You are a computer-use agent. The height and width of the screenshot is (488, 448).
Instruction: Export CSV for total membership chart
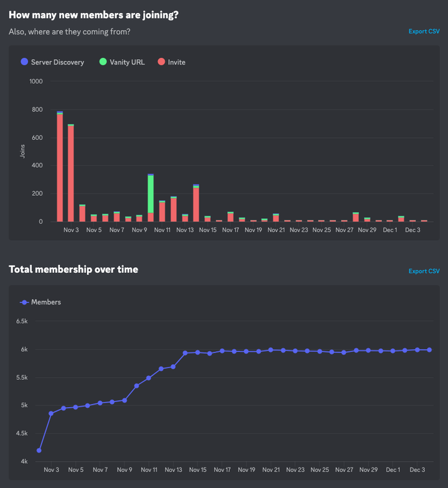(x=424, y=271)
